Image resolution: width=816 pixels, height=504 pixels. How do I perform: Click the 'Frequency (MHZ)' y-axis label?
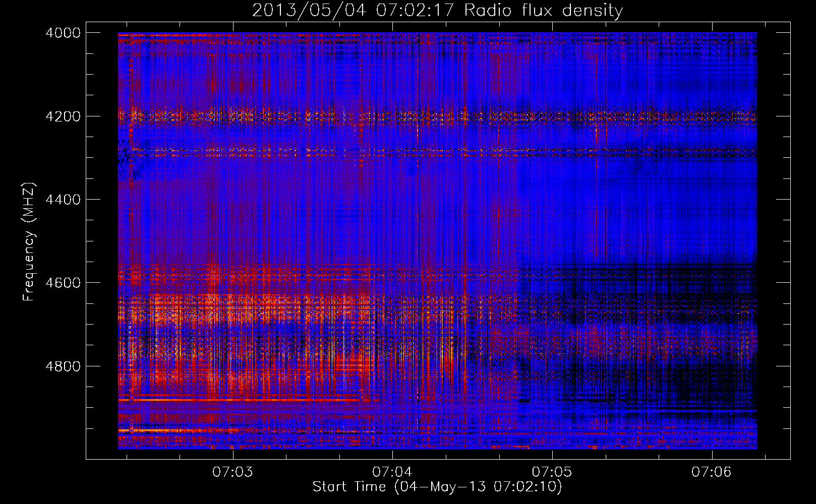tap(29, 242)
